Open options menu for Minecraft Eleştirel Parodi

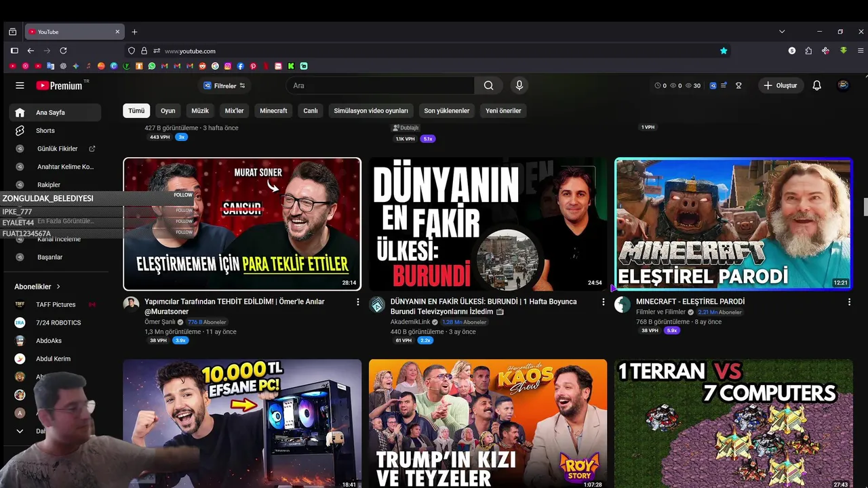[x=849, y=302]
